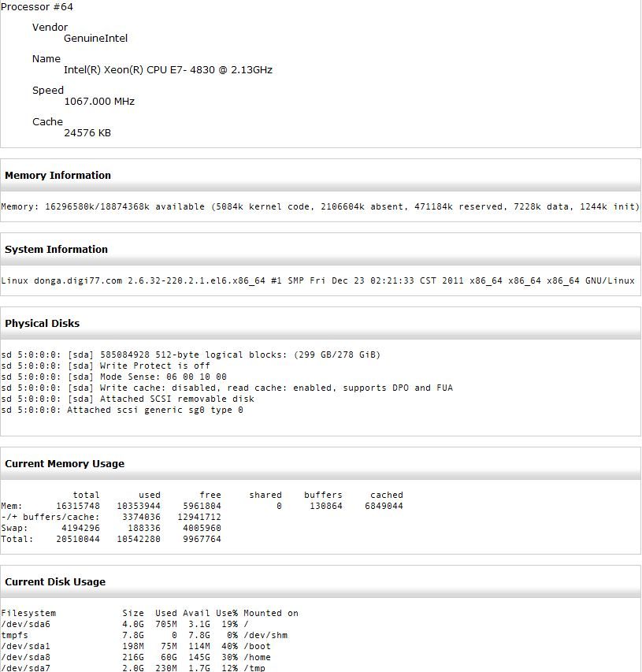Select the Mode Sense: 06 00 10 00 line

(113, 377)
